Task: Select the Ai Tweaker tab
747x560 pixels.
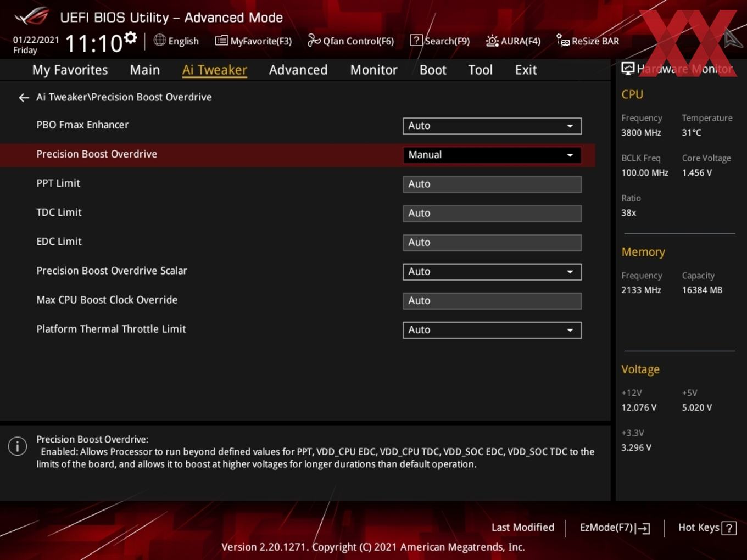Action: tap(215, 70)
